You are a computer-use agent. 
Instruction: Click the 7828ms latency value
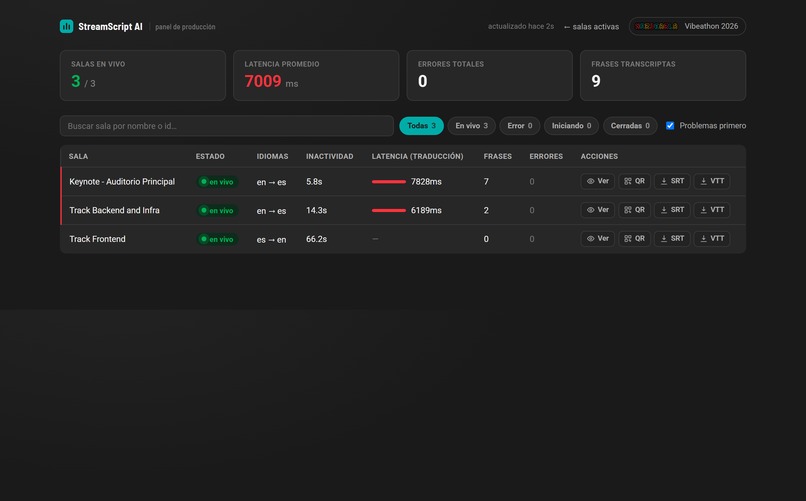pyautogui.click(x=426, y=181)
